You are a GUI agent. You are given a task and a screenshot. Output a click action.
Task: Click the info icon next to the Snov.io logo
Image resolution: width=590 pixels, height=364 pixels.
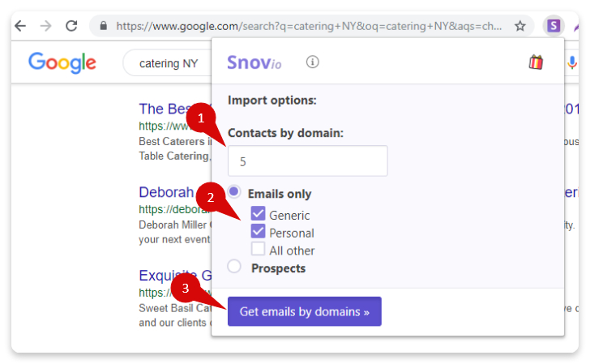(312, 62)
